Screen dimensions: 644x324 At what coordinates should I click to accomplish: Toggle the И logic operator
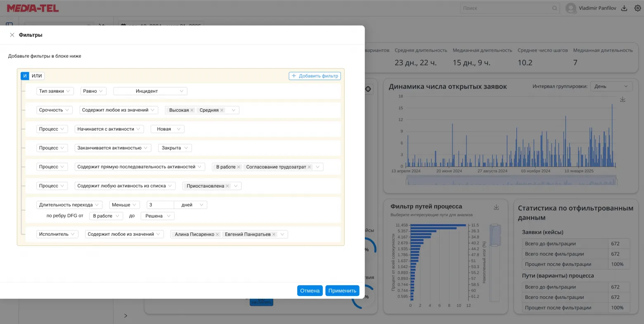25,76
